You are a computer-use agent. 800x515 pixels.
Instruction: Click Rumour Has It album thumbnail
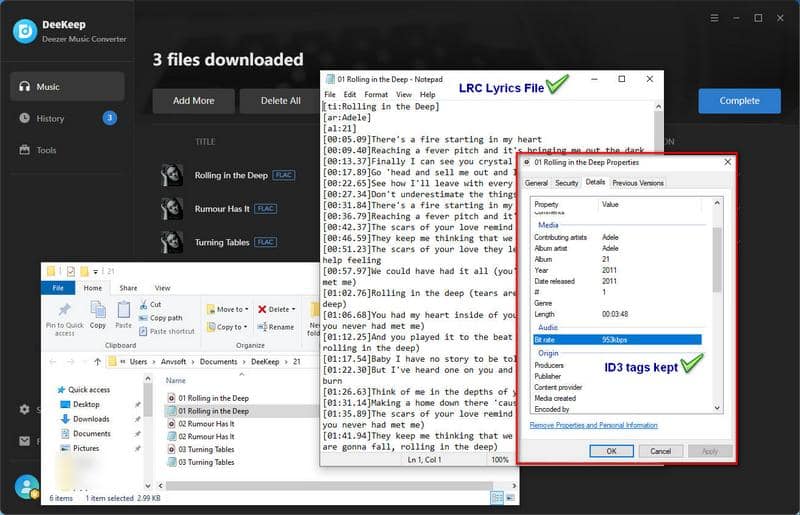pos(172,209)
